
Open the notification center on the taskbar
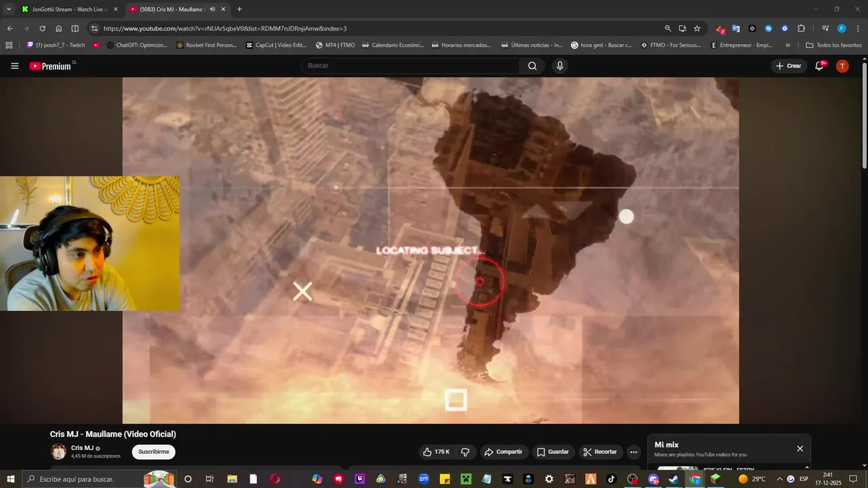point(853,479)
